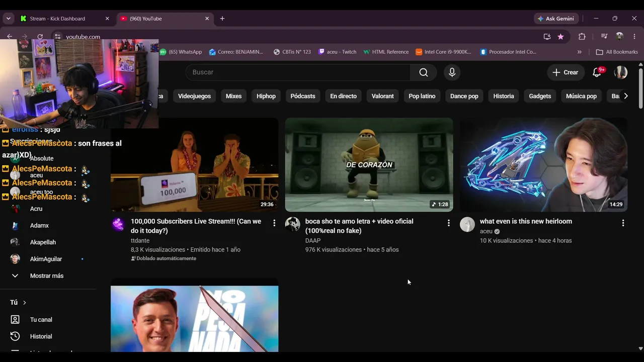Start voice search with the microphone
The width and height of the screenshot is (644, 362).
pos(452,72)
